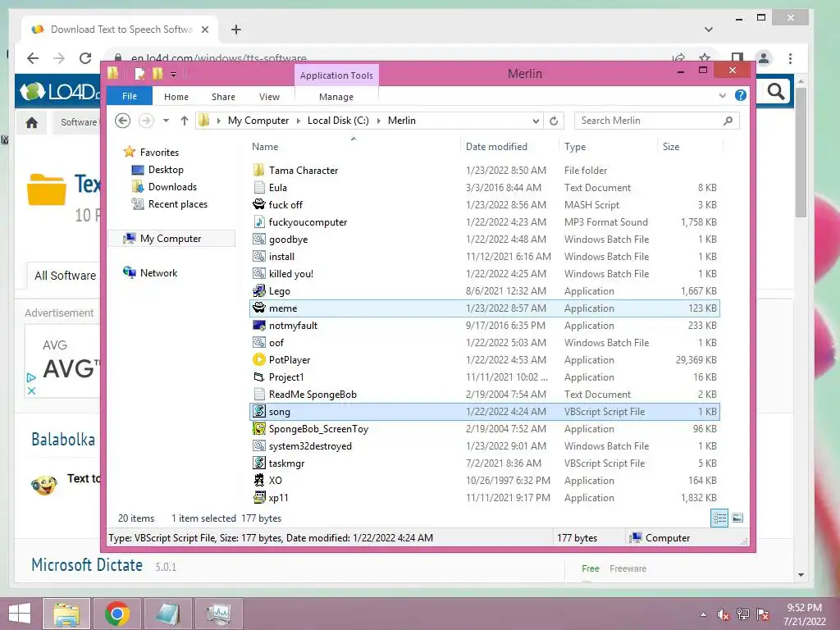Select the Project1 application icon
This screenshot has width=840, height=630.
pos(258,377)
